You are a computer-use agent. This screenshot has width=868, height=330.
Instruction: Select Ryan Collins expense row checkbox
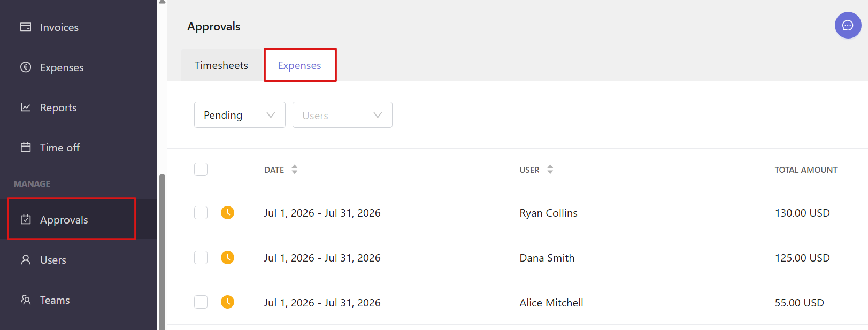201,212
